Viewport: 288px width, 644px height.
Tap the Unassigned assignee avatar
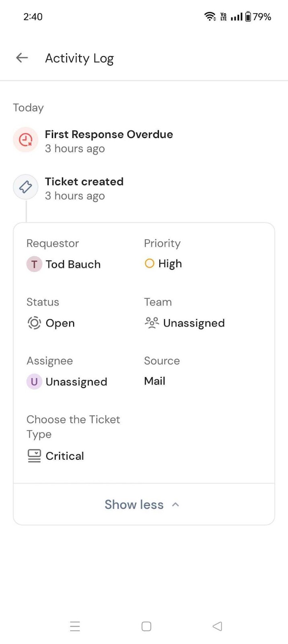34,382
